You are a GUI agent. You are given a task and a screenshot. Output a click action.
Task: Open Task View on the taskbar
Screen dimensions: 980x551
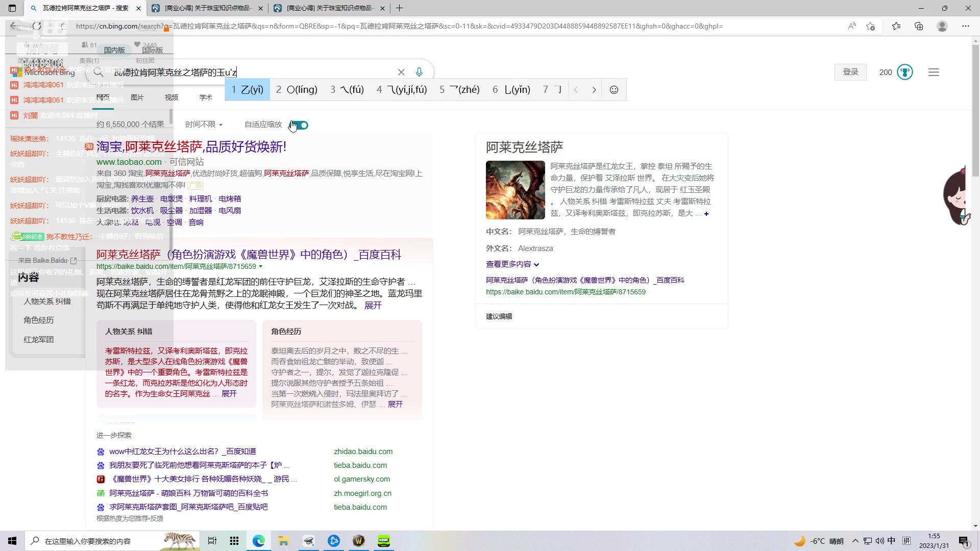(212, 541)
